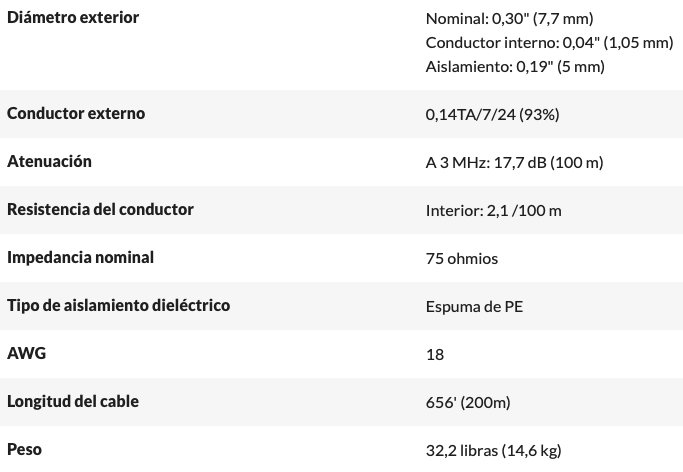Click the 'A 3 MHz: 17,7 dB (100 m)' value

(514, 162)
